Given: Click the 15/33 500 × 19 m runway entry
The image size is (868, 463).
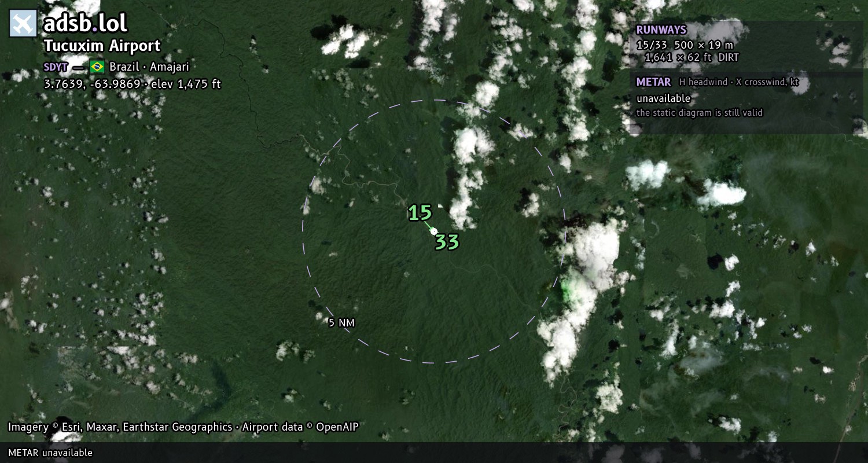Looking at the screenshot, I should click(x=685, y=45).
